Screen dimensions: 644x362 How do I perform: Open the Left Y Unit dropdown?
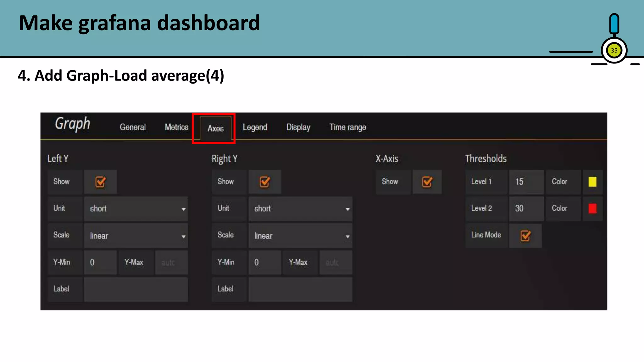136,209
